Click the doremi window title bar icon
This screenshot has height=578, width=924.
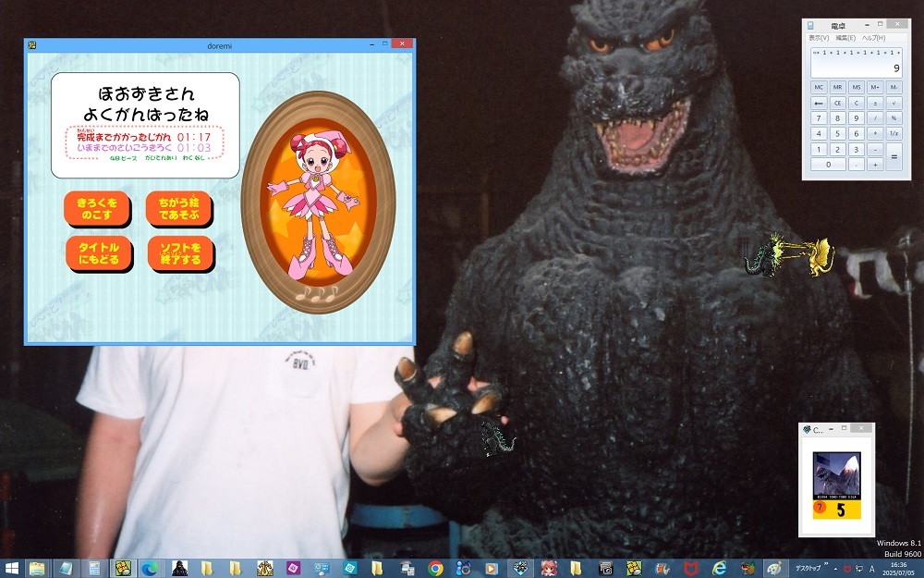point(31,44)
